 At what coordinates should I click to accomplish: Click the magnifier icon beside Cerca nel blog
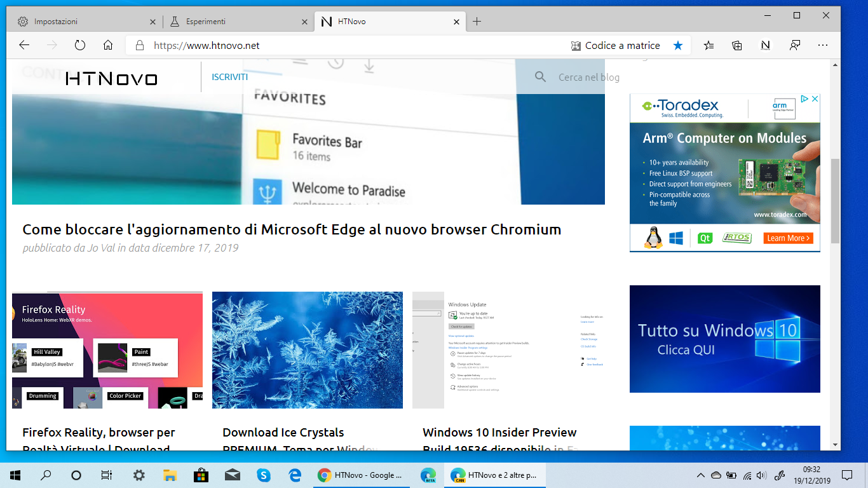[x=540, y=77]
